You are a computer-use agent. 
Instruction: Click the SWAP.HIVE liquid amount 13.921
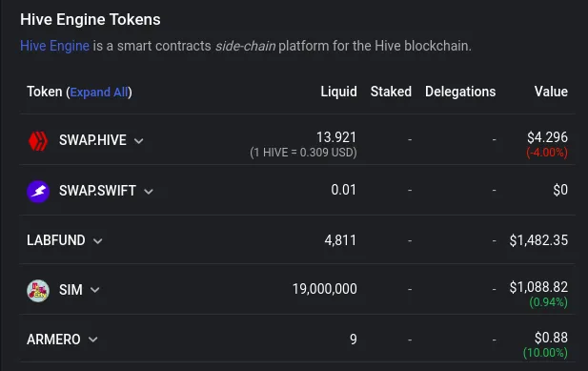point(336,137)
